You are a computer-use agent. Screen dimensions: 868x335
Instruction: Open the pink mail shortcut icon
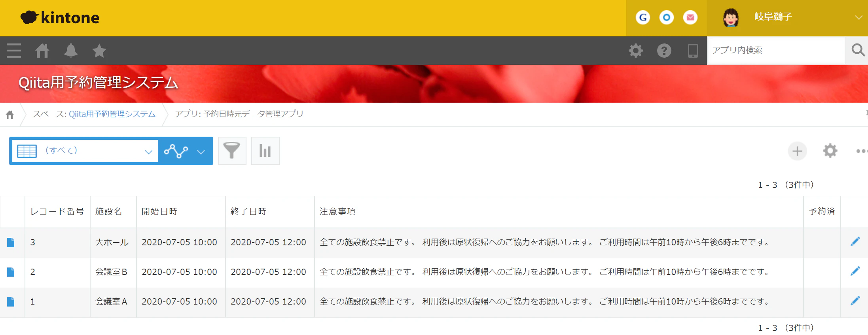[690, 17]
